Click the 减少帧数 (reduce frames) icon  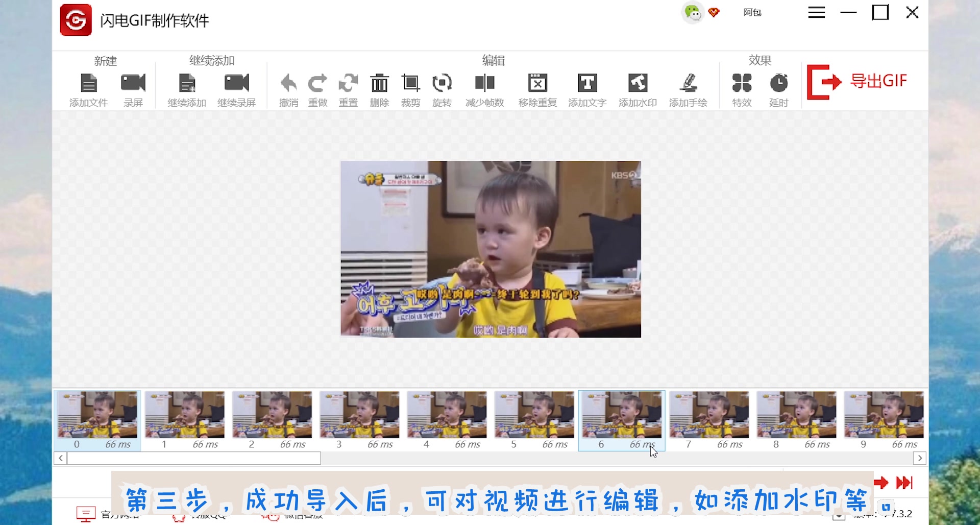485,83
